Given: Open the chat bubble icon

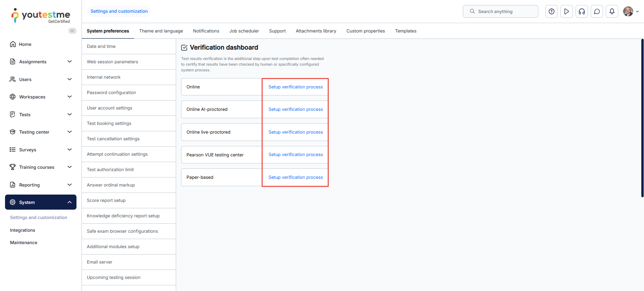Looking at the screenshot, I should 597,11.
